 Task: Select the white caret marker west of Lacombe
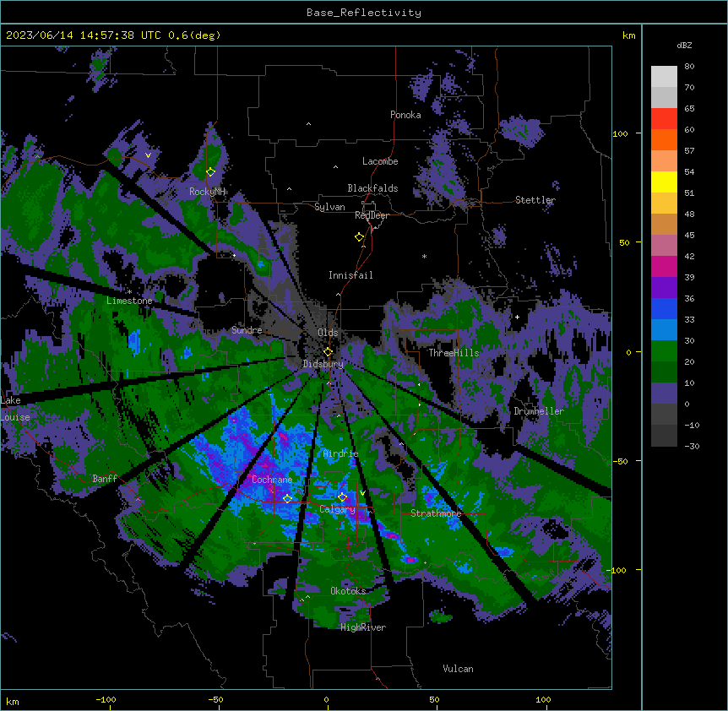[335, 167]
